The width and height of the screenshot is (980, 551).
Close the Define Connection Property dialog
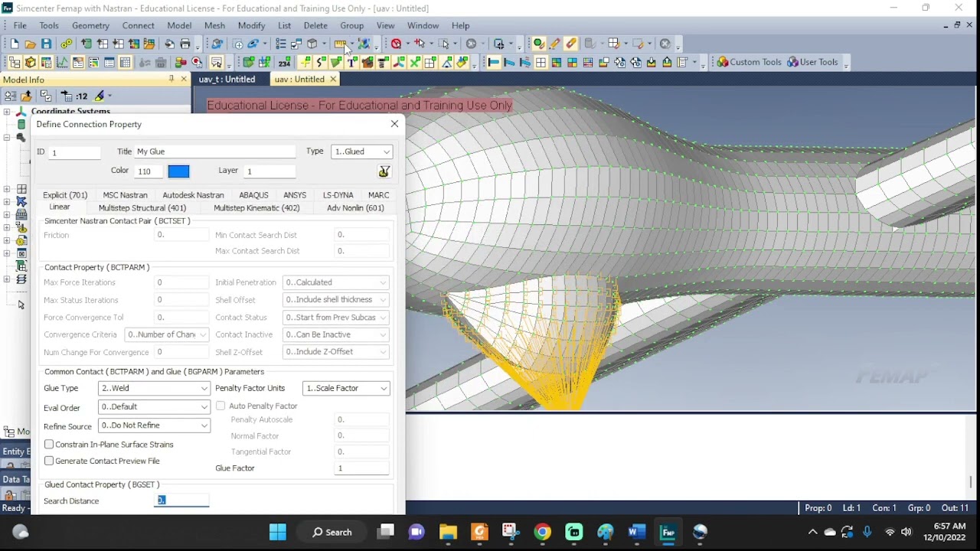tap(394, 123)
